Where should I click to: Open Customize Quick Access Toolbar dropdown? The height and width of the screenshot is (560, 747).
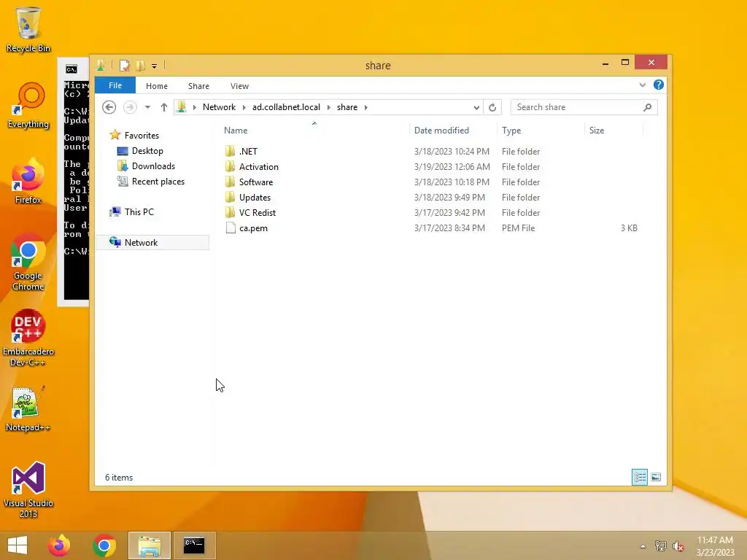[x=155, y=66]
